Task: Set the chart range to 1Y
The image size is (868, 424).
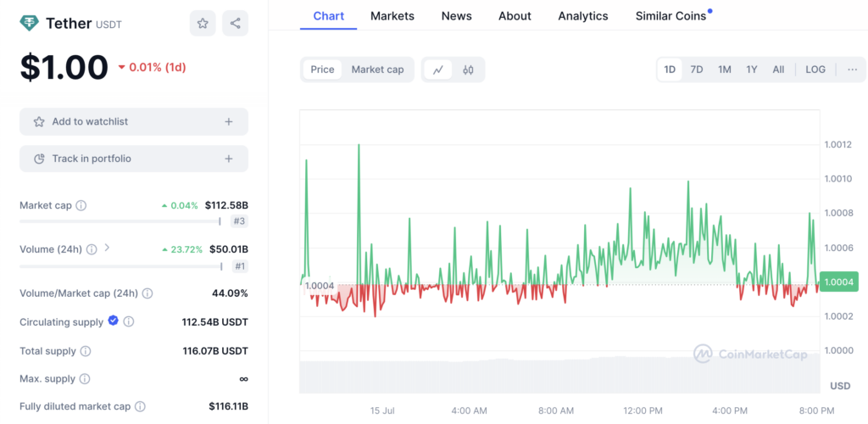Action: [x=751, y=70]
